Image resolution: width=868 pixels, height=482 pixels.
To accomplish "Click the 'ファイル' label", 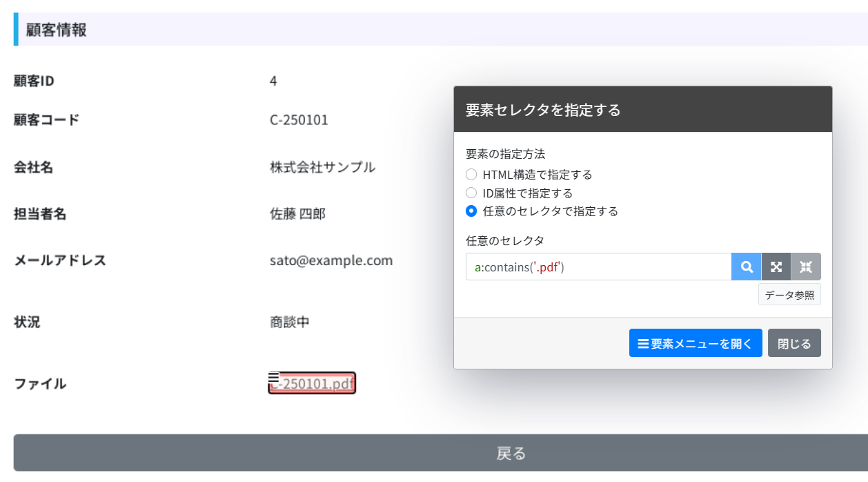I will (40, 384).
